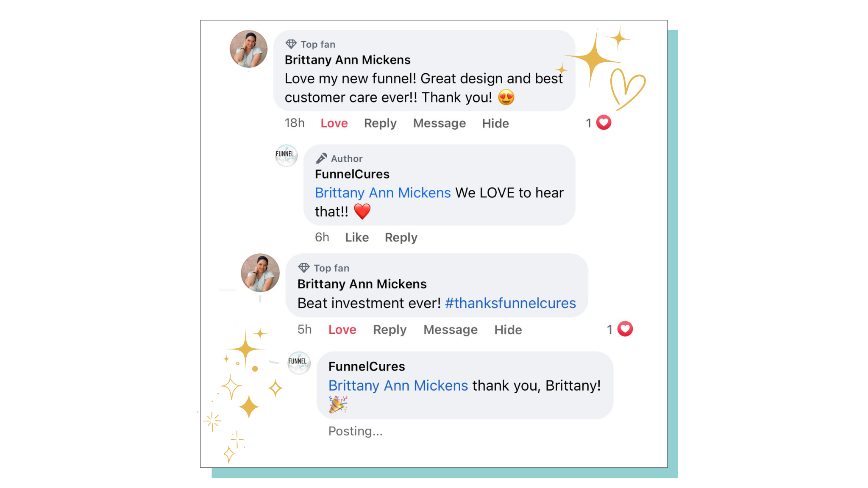The width and height of the screenshot is (868, 488).
Task: Message the author of the 18h comment
Action: click(440, 123)
